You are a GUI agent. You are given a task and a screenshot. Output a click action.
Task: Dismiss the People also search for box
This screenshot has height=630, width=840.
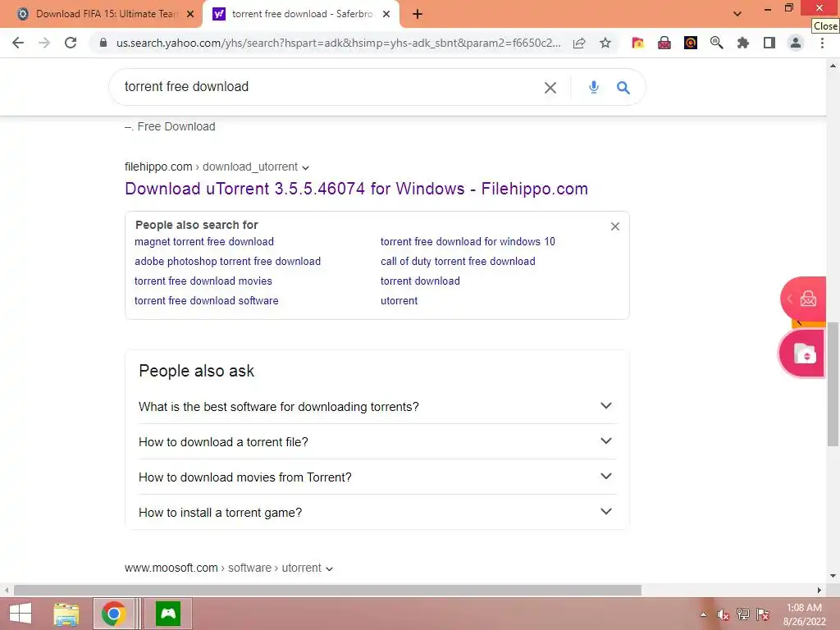pos(615,226)
